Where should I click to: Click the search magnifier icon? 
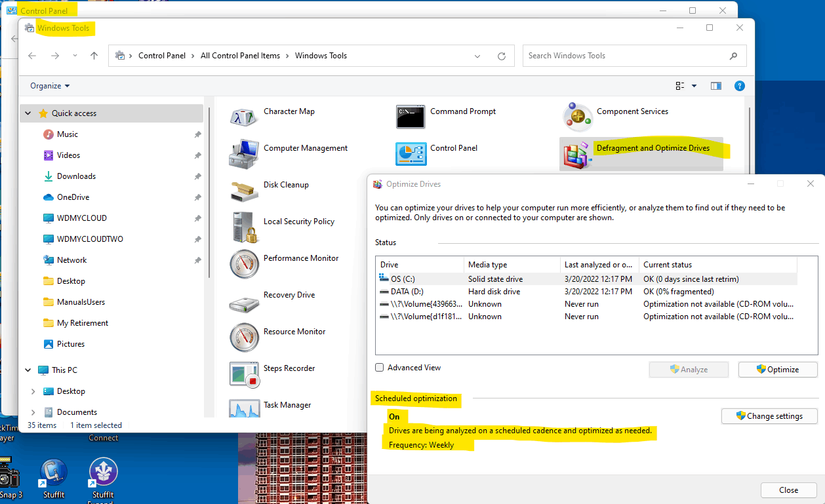point(733,56)
